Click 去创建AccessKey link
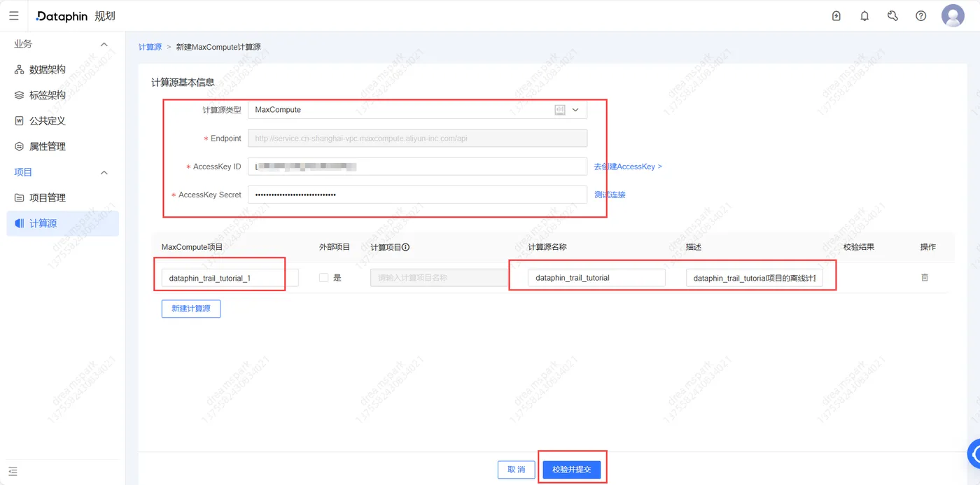Screen dimensions: 980x485 (628, 167)
